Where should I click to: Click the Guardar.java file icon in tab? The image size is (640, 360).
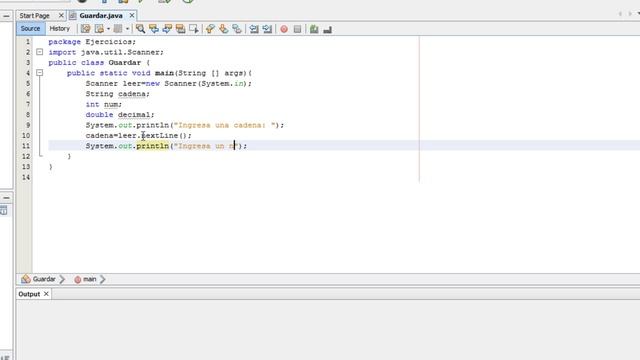tap(73, 16)
